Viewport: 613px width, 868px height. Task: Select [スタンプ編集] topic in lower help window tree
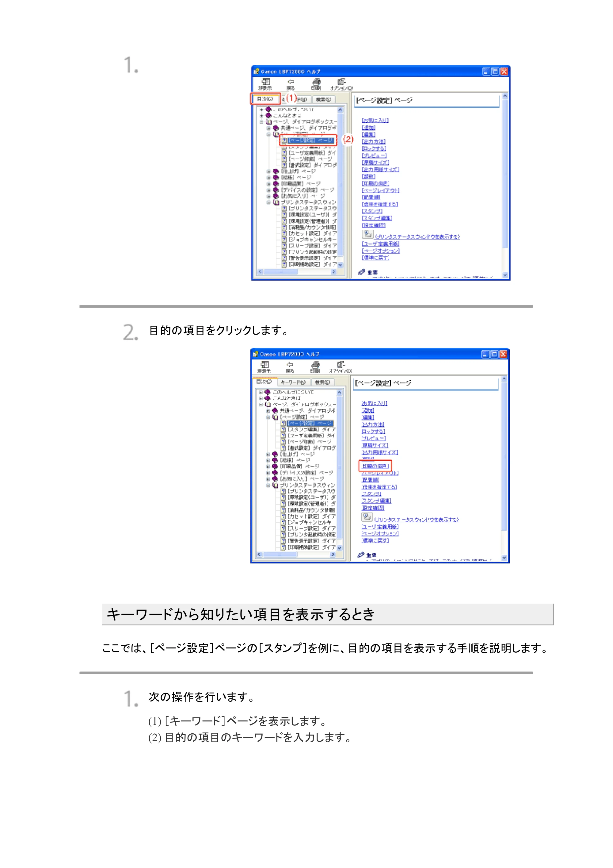(x=312, y=429)
